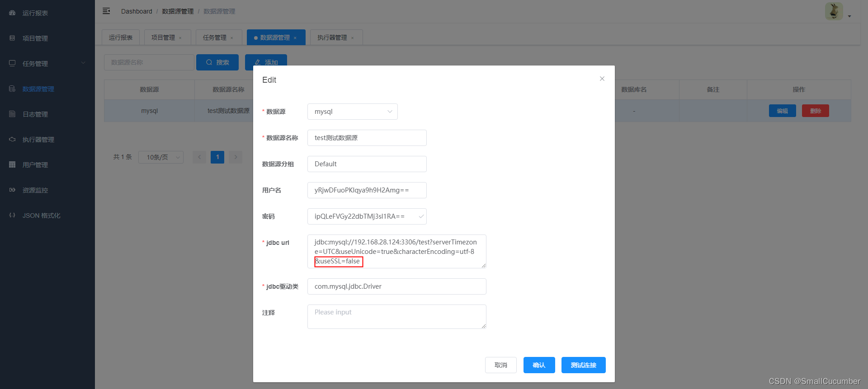The image size is (868, 389).
Task: Go to next page arrow
Action: click(236, 157)
